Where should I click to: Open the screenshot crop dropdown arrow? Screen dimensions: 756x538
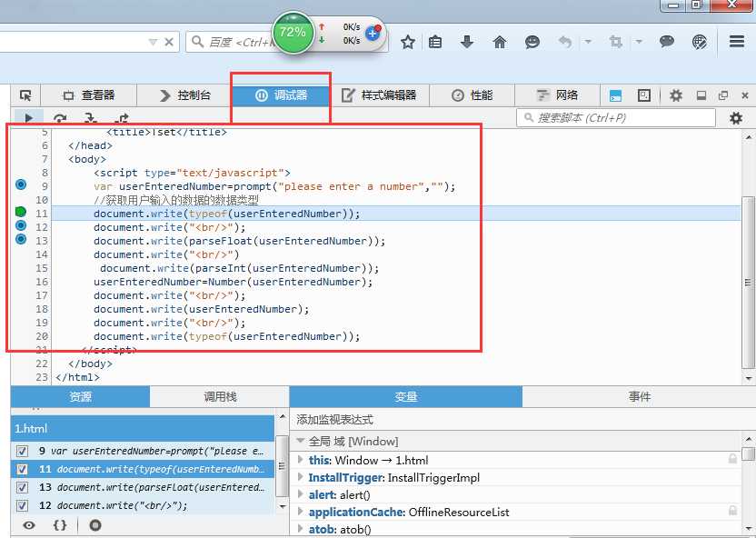pyautogui.click(x=639, y=42)
